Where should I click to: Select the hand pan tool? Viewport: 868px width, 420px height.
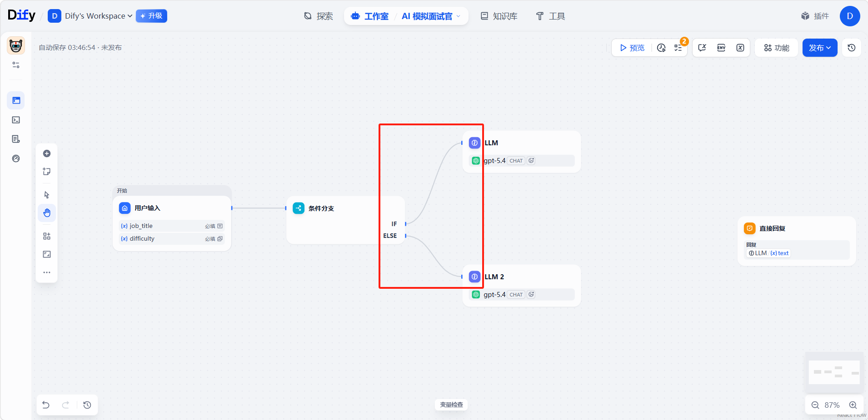[x=47, y=213]
